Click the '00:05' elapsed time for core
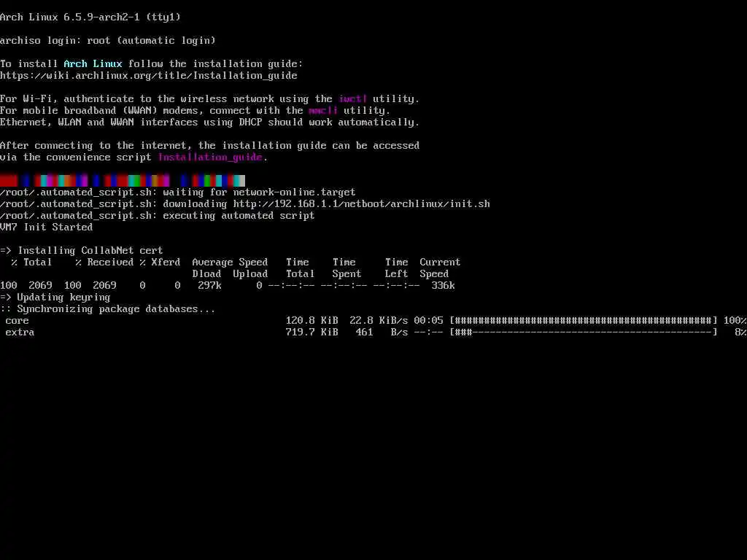This screenshot has height=560, width=747. 428,321
